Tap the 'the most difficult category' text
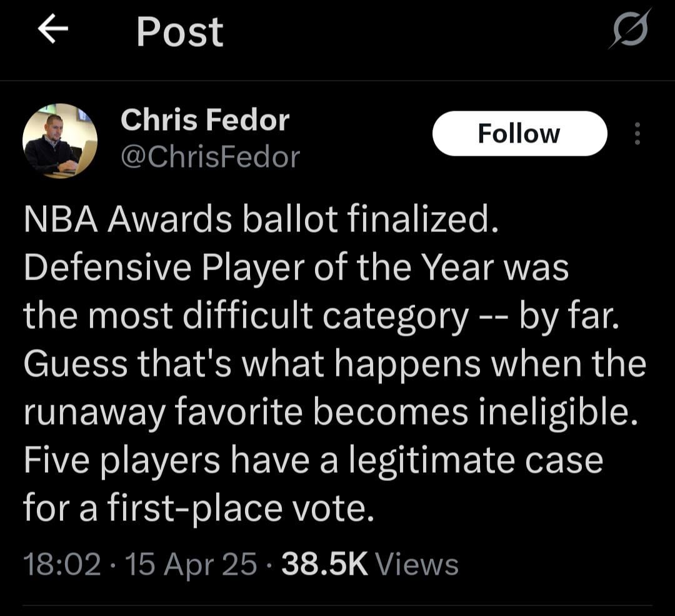 point(246,316)
